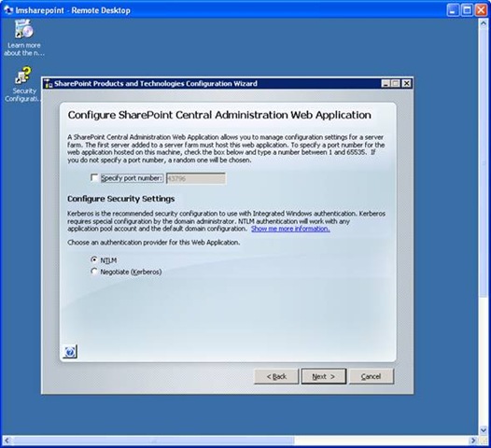
Task: Cancel the configuration wizard
Action: tap(372, 376)
